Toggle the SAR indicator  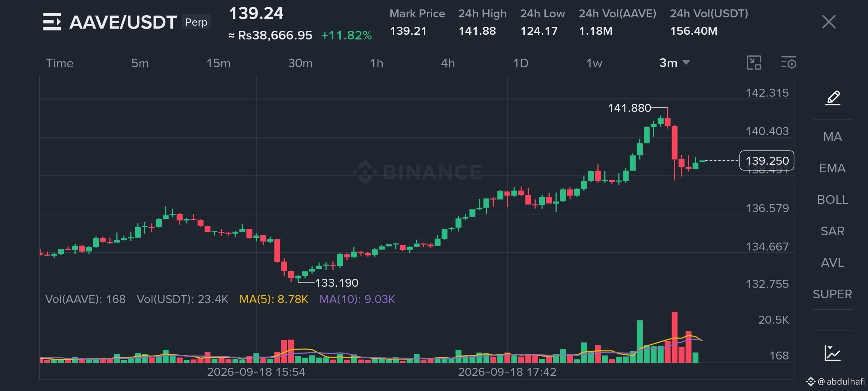point(833,231)
